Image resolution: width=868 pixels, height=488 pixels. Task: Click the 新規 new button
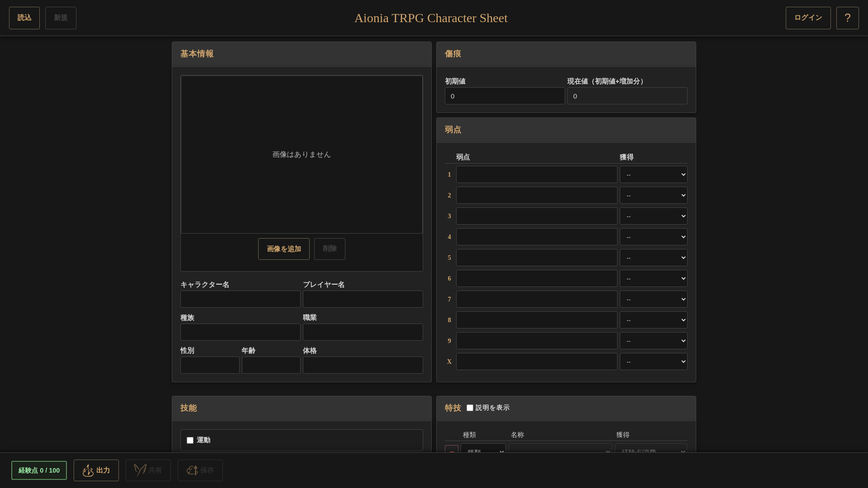coord(61,18)
